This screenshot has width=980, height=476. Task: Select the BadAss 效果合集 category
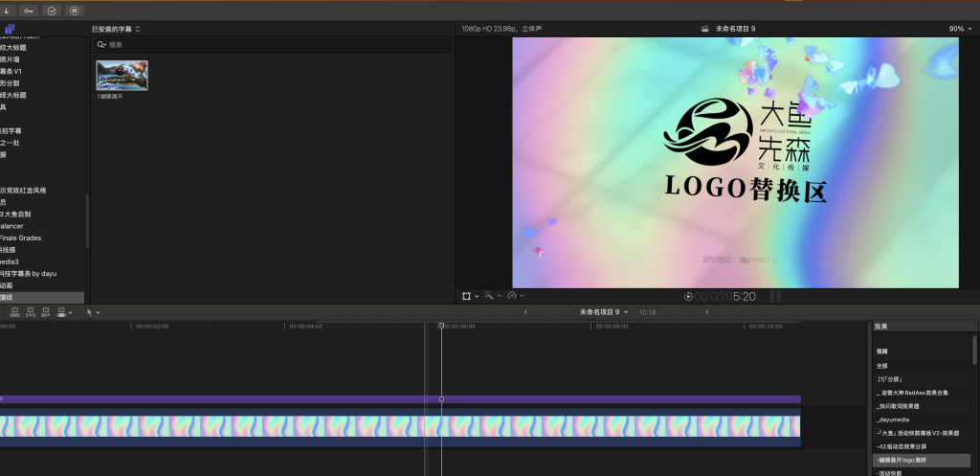(x=912, y=393)
